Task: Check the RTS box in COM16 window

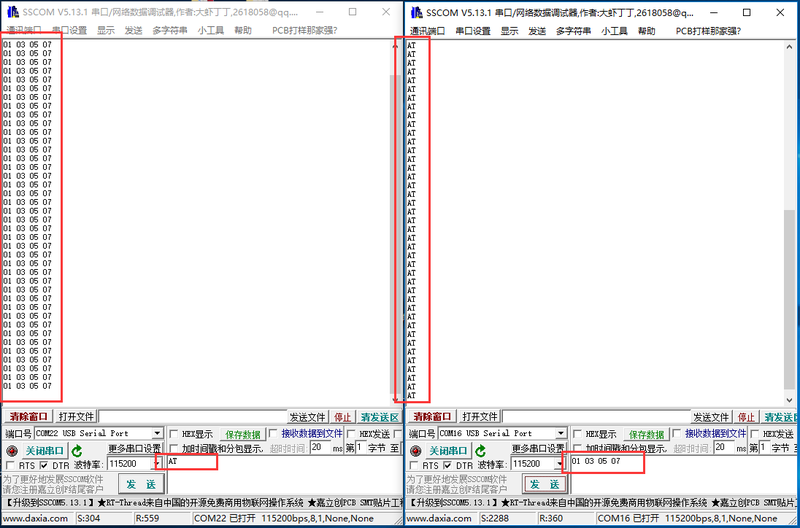Action: click(x=414, y=466)
